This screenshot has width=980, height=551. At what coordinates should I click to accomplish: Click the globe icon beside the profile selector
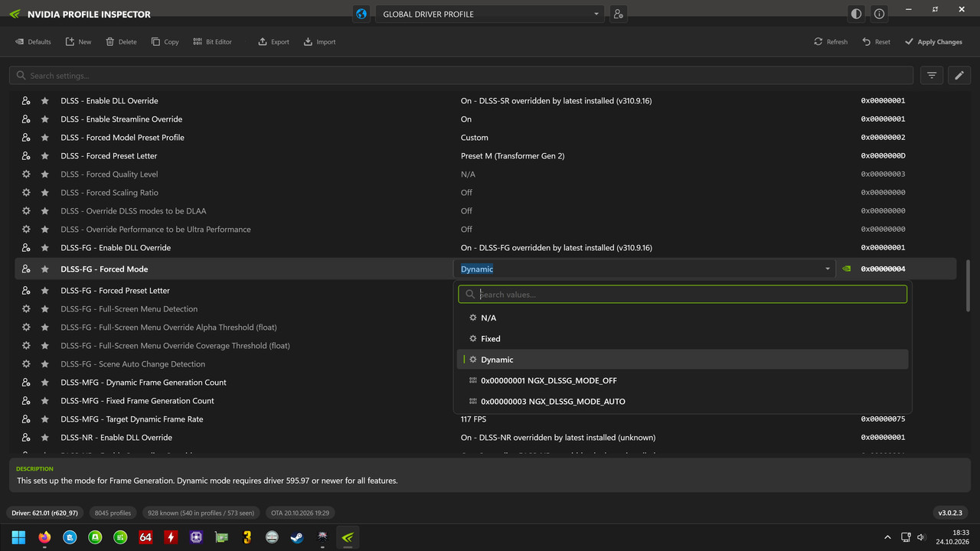(361, 14)
